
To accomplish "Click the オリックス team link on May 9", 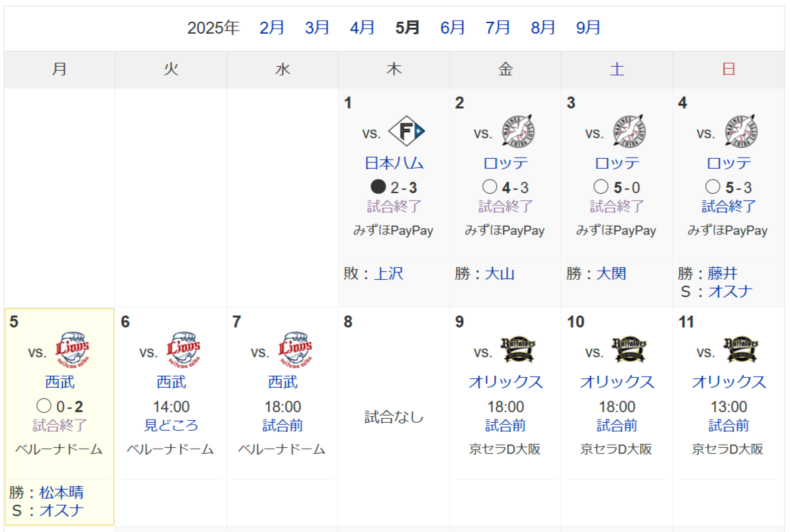I will [506, 382].
